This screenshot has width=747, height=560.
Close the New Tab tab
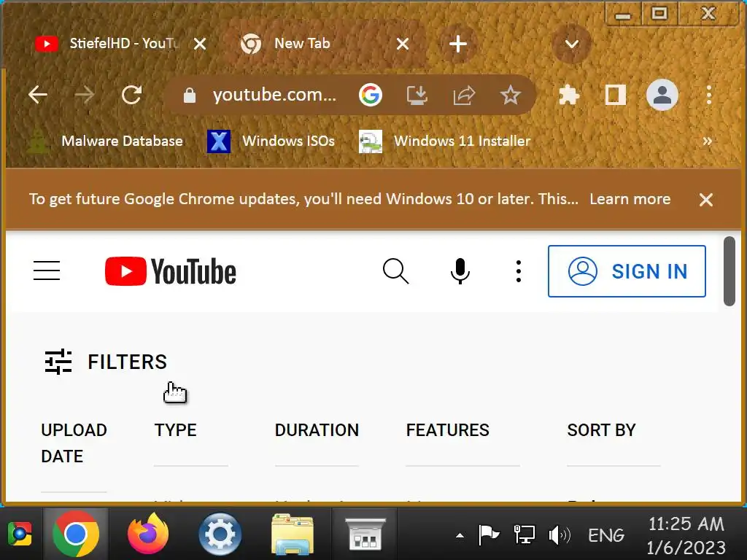click(403, 44)
